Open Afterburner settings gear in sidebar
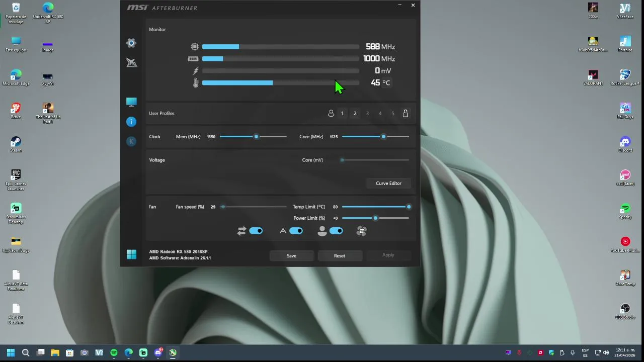The image size is (644, 362). [131, 43]
